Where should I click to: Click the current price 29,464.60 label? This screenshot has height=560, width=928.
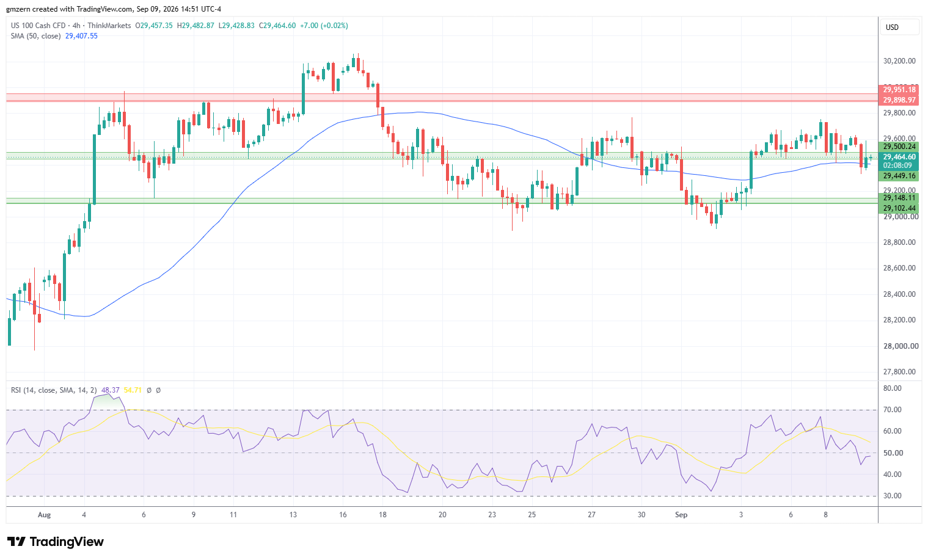(899, 157)
